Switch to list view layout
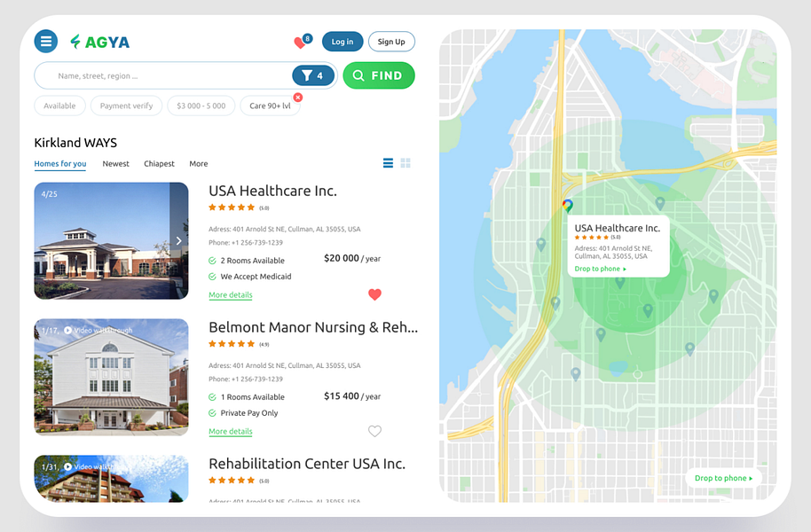The width and height of the screenshot is (811, 532). click(x=388, y=163)
